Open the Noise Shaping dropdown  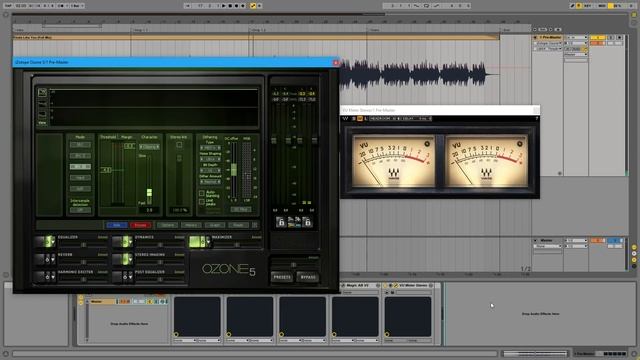pos(210,159)
